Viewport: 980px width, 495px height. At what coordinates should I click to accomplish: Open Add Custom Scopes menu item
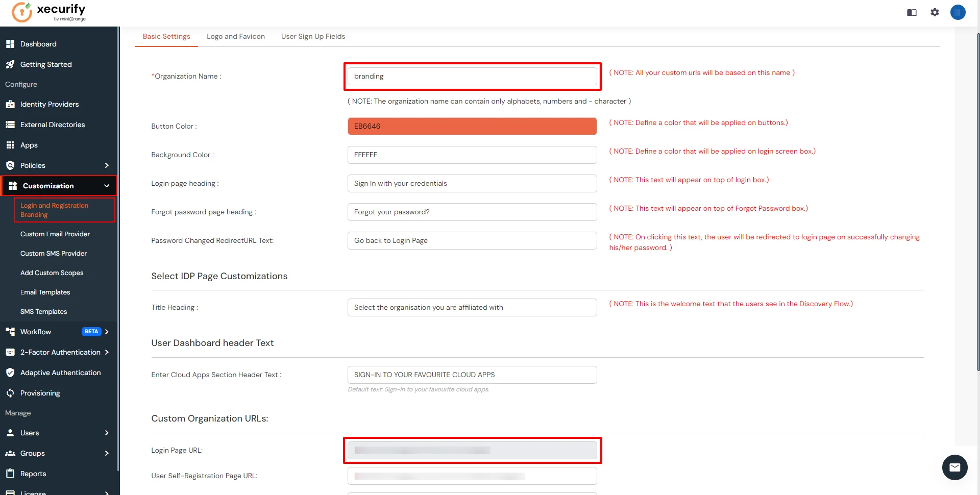pos(52,273)
